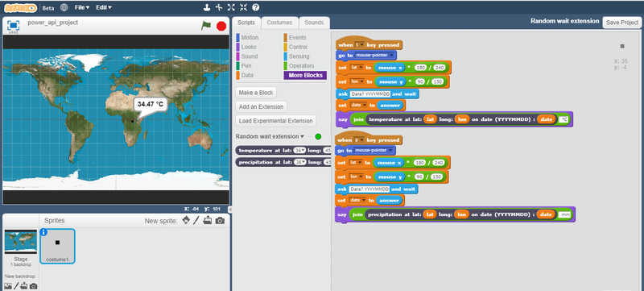The width and height of the screenshot is (644, 291).
Task: Open block help question mark icon
Action: pos(255,7)
